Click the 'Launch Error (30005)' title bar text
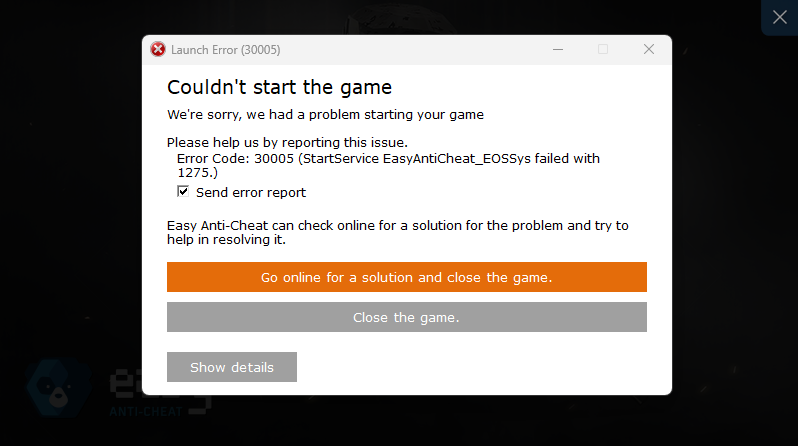This screenshot has height=446, width=798. tap(225, 49)
